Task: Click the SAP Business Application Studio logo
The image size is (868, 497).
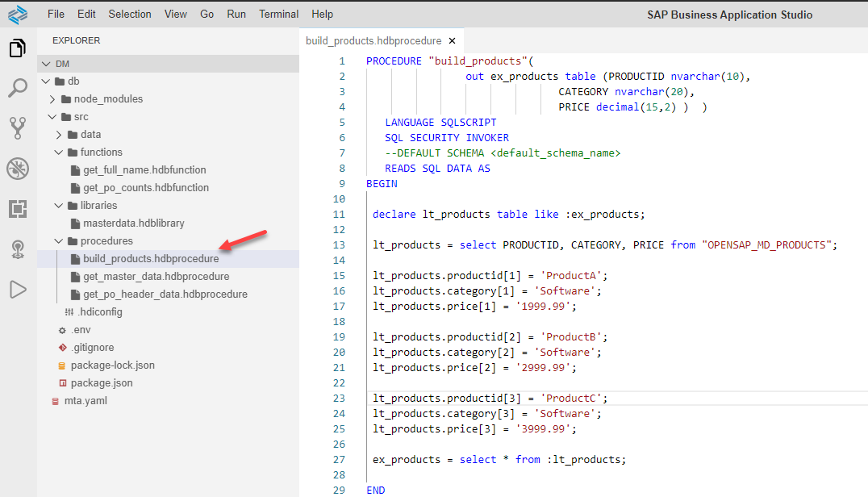Action: point(18,15)
